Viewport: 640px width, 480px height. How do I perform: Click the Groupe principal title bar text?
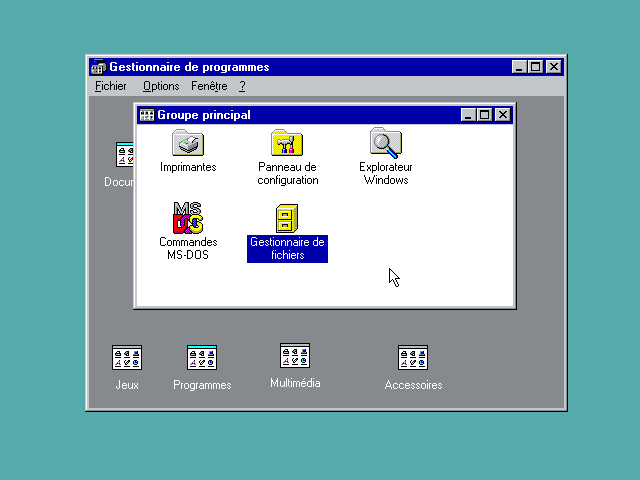coord(204,115)
